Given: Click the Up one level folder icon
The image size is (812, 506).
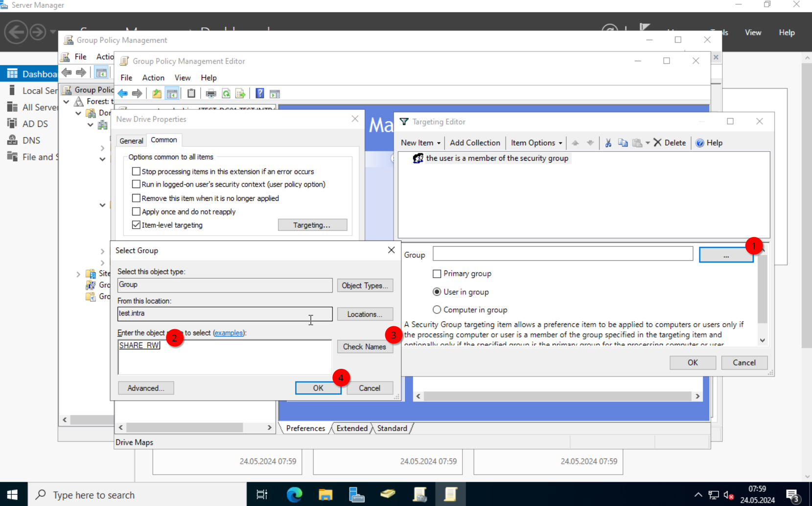Looking at the screenshot, I should (157, 93).
